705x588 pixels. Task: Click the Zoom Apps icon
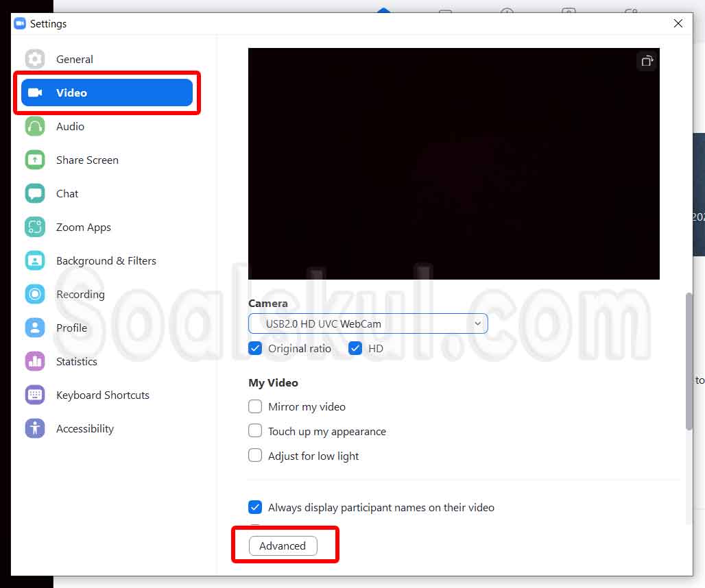pos(34,227)
